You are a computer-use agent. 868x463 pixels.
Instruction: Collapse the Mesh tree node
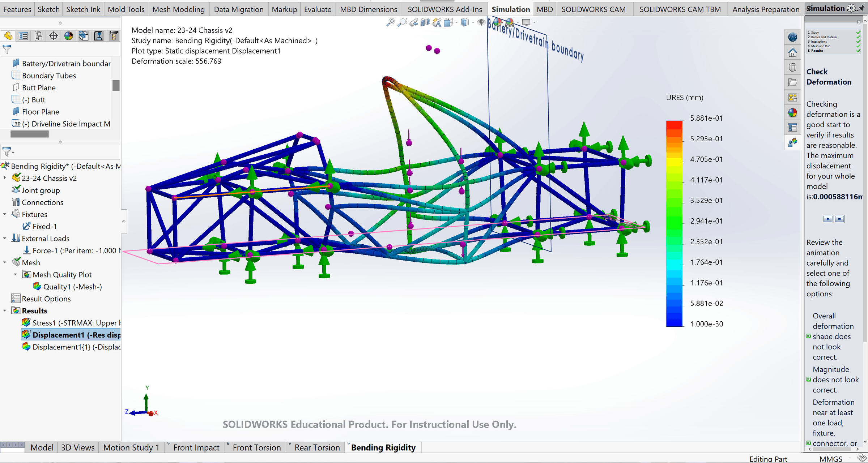coord(5,262)
